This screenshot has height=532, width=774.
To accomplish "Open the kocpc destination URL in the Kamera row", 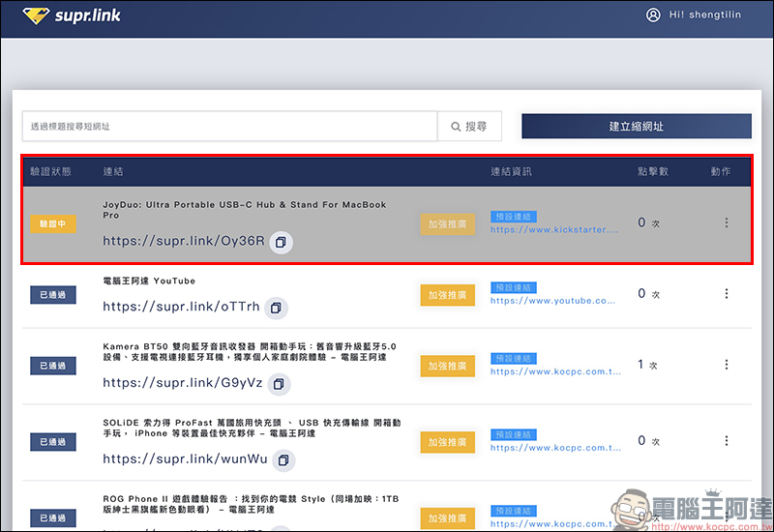I will [555, 371].
